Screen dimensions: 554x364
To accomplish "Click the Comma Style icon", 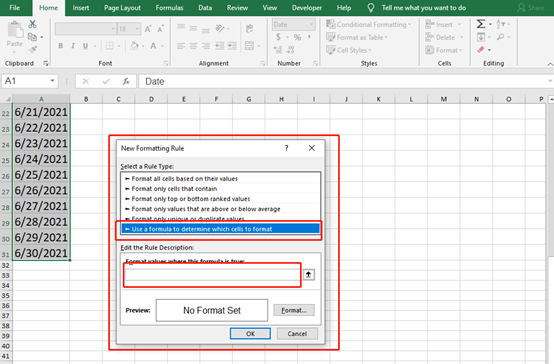I will (309, 37).
